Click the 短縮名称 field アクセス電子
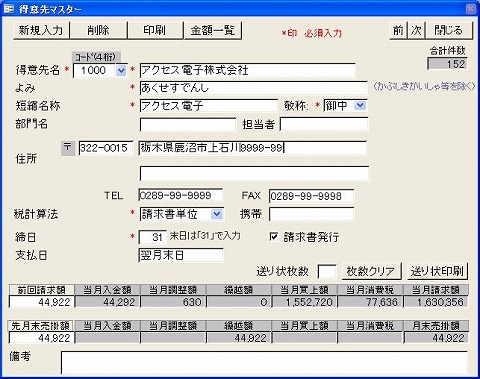The height and width of the screenshot is (379, 480). coord(208,106)
